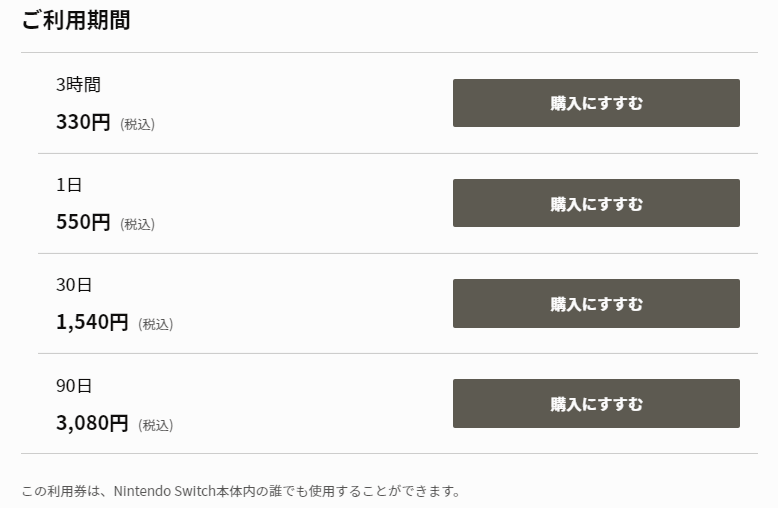The height and width of the screenshot is (508, 778).
Task: Click the 330円 price text
Action: pos(83,123)
